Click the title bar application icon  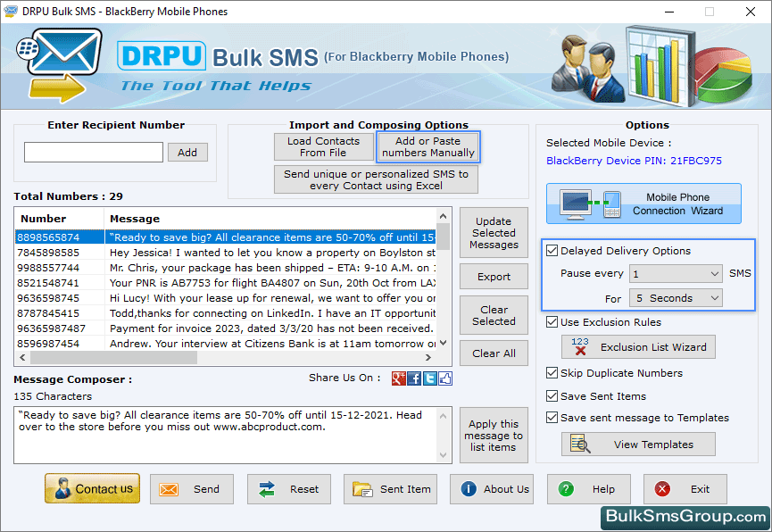tap(11, 12)
